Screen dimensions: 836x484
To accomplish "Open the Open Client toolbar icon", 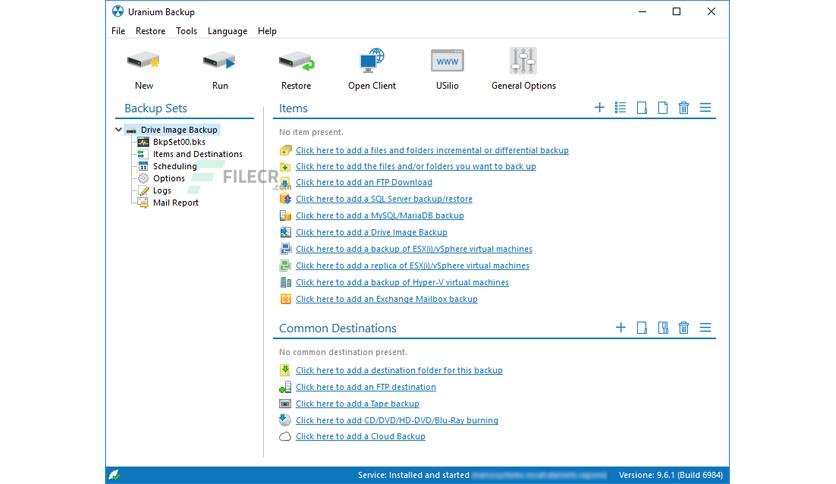I will tap(372, 61).
